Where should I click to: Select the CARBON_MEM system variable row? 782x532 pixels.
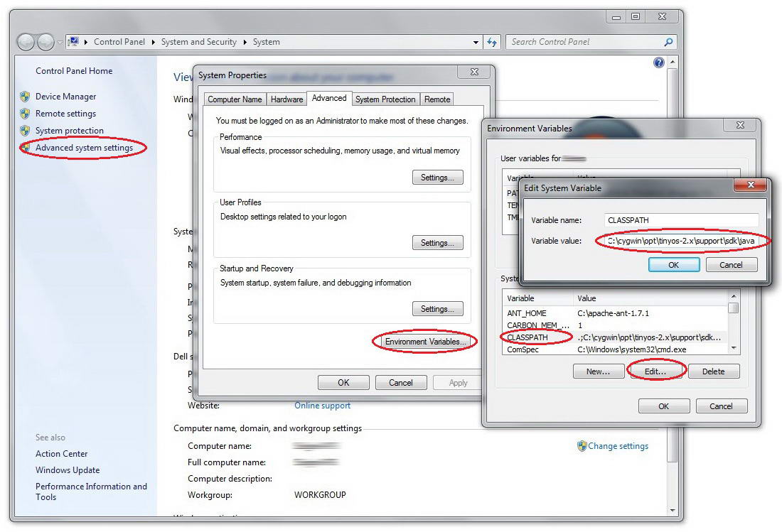point(615,325)
